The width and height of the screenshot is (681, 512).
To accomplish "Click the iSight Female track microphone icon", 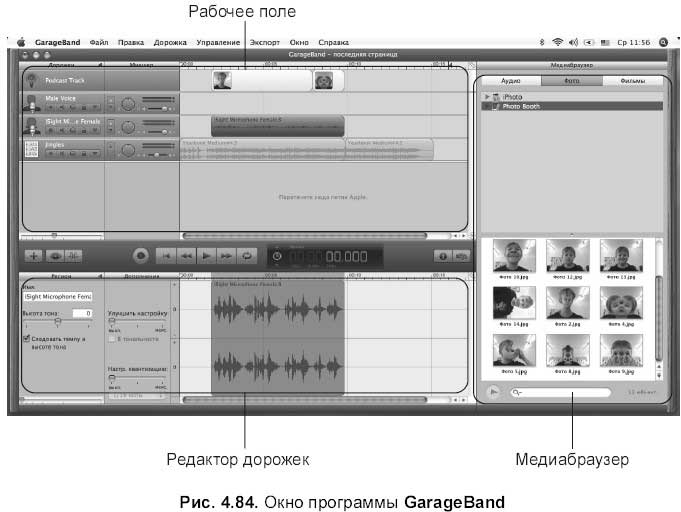I will [x=32, y=126].
